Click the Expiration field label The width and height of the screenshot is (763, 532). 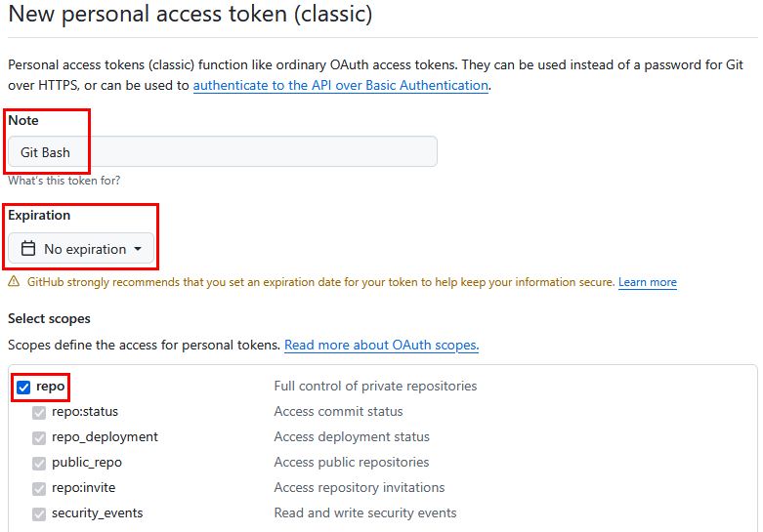[x=39, y=215]
